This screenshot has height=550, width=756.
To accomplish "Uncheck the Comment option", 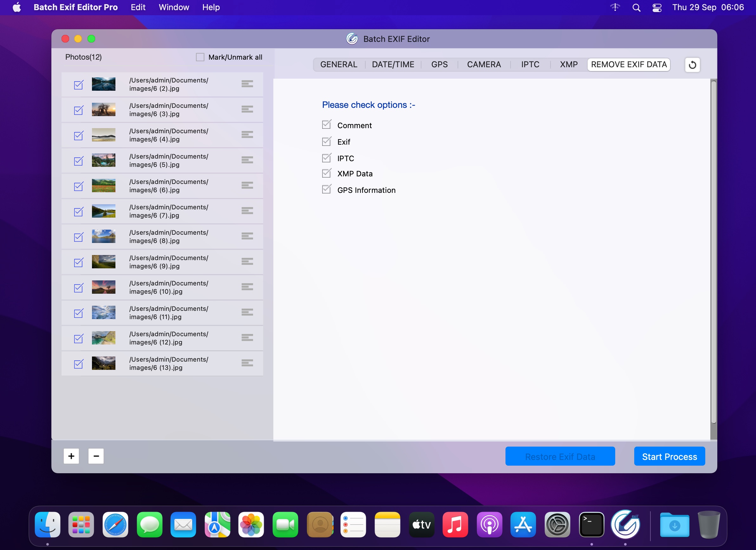I will point(326,125).
